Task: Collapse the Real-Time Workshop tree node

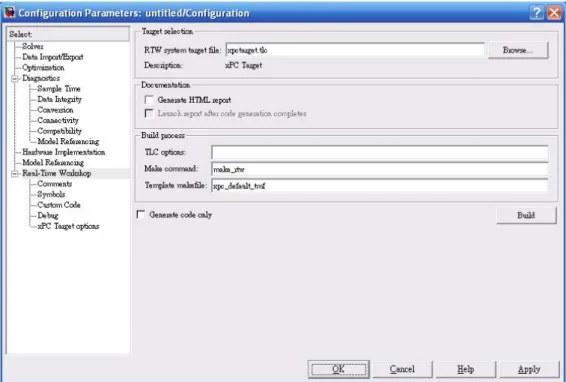Action: coord(15,174)
